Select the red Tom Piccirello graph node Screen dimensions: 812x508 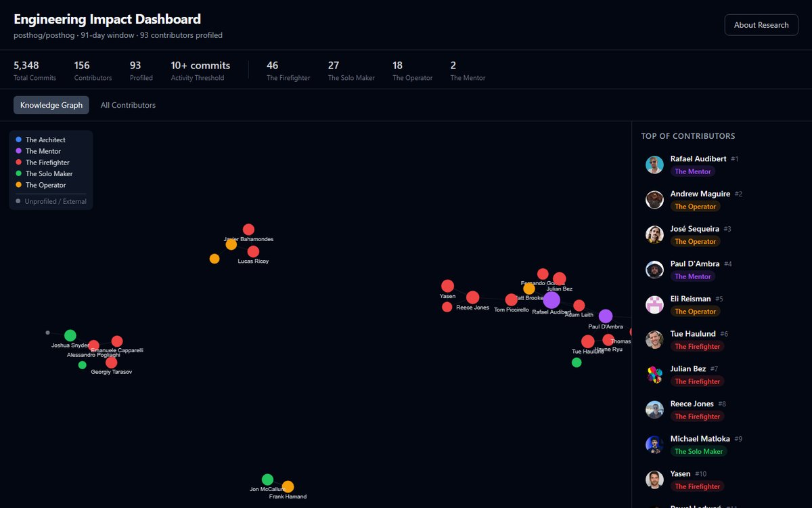(511, 299)
